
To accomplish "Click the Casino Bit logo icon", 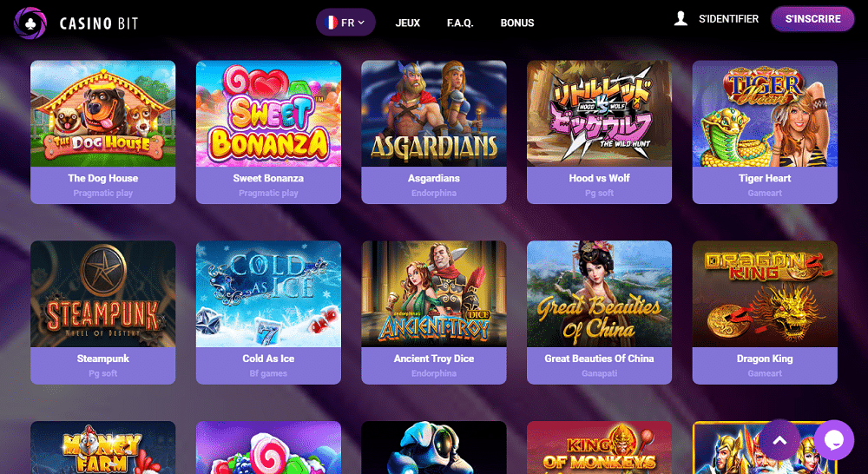I will [30, 23].
